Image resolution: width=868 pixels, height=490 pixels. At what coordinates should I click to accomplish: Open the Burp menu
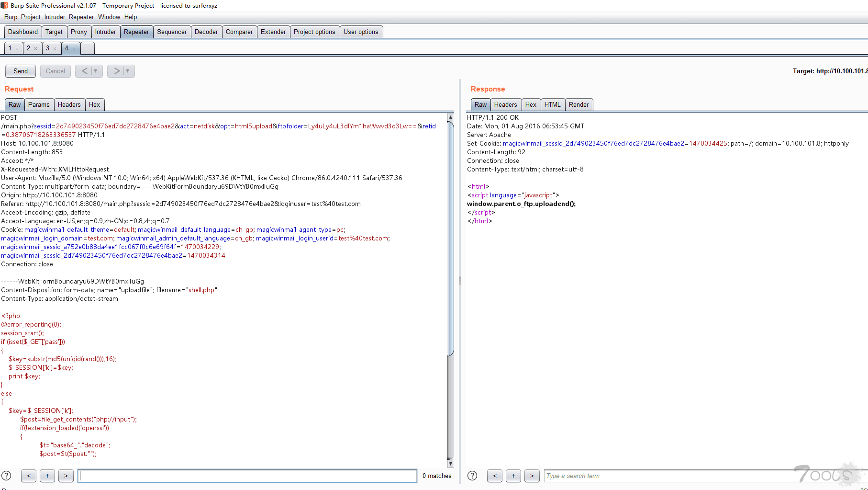coord(11,17)
